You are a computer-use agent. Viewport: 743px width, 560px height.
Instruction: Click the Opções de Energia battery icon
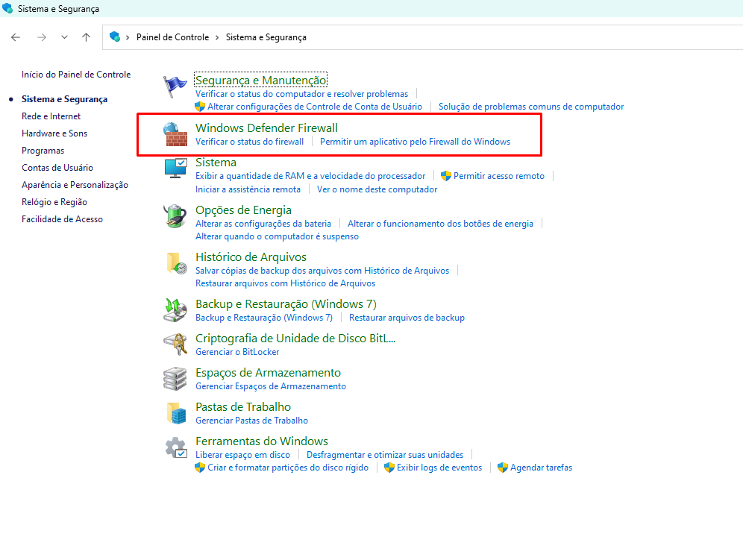coord(175,216)
